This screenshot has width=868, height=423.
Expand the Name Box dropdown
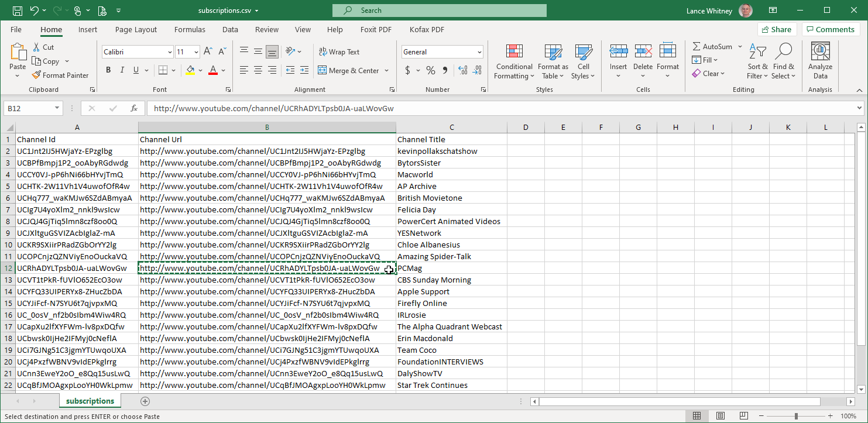(x=57, y=108)
